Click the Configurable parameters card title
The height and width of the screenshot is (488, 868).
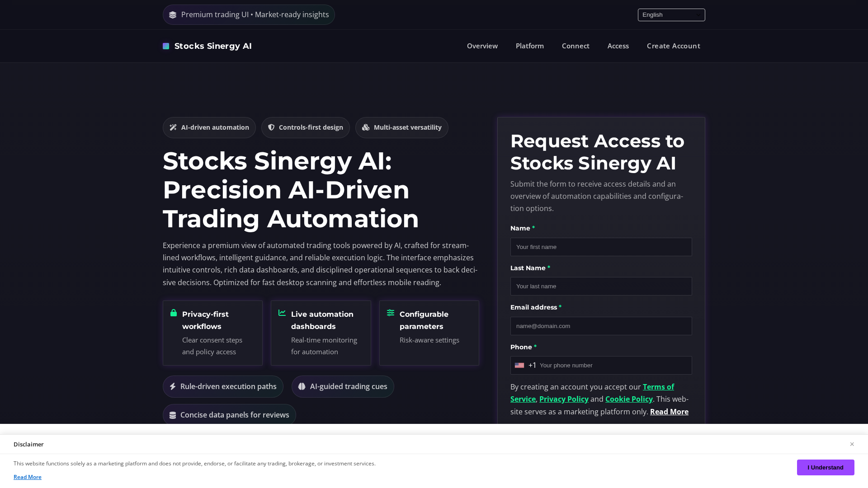tap(424, 320)
